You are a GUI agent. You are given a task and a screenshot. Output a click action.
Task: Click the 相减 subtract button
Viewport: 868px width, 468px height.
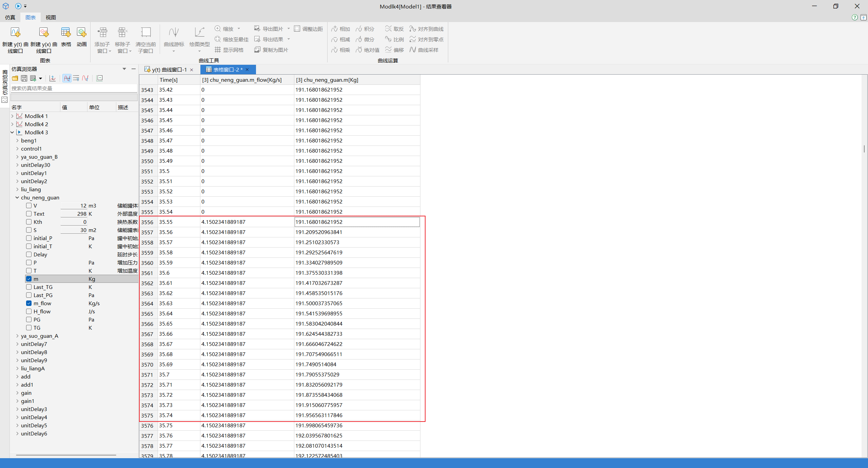341,39
